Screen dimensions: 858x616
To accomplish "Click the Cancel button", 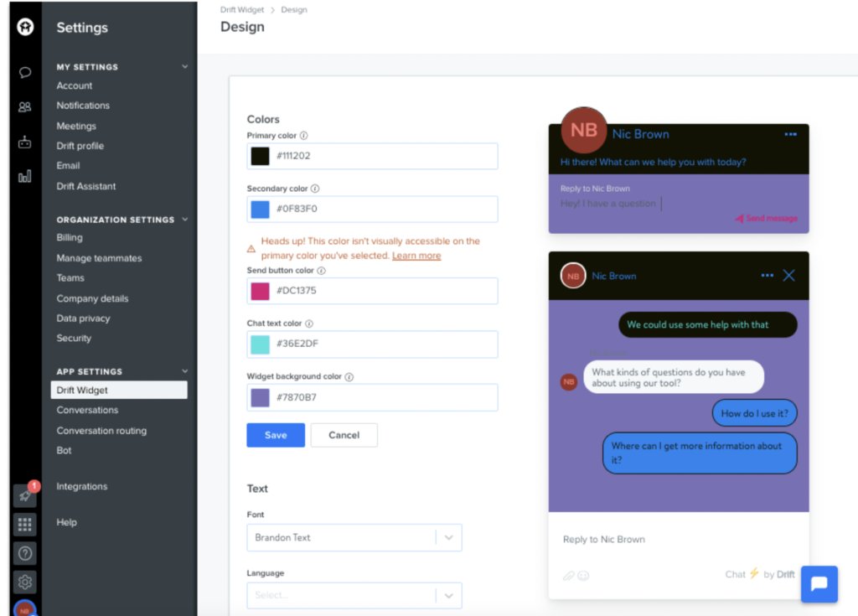I will (x=344, y=435).
